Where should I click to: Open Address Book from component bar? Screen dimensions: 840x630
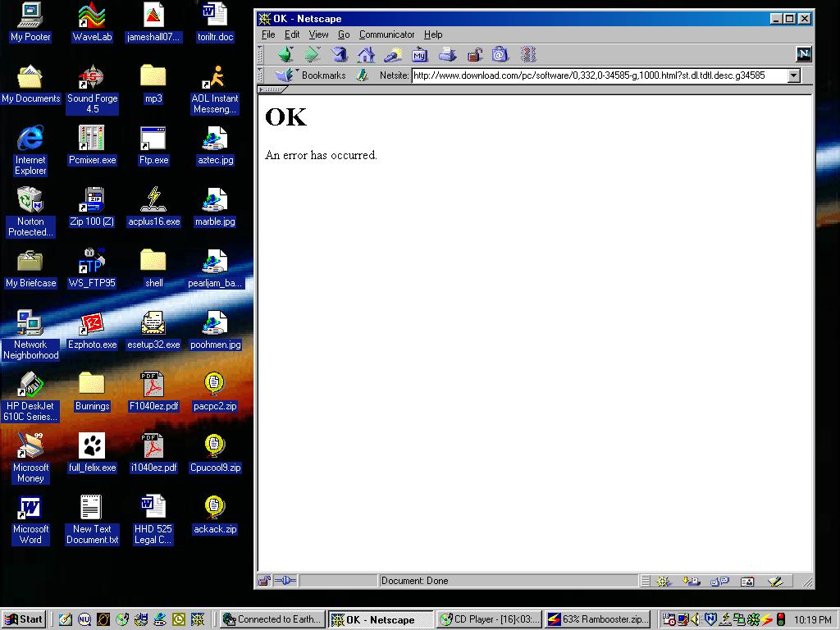click(747, 582)
